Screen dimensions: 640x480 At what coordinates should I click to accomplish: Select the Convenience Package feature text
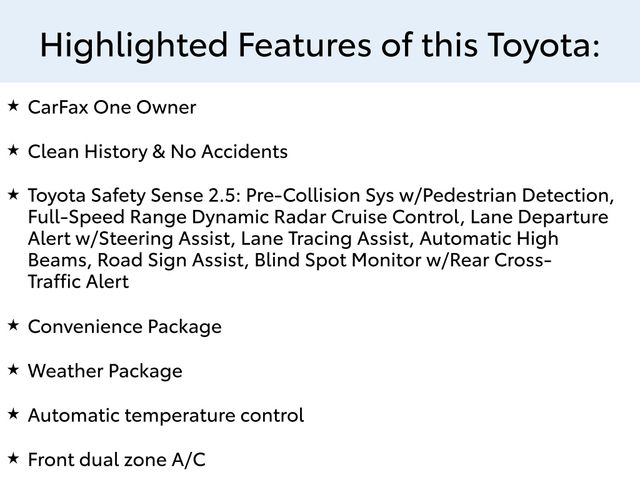[x=125, y=327]
